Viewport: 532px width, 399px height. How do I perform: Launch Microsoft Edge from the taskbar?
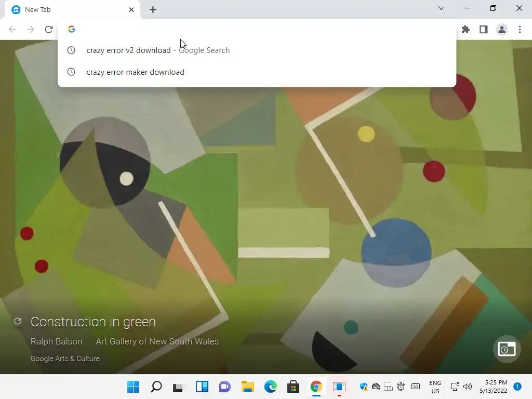coord(270,387)
